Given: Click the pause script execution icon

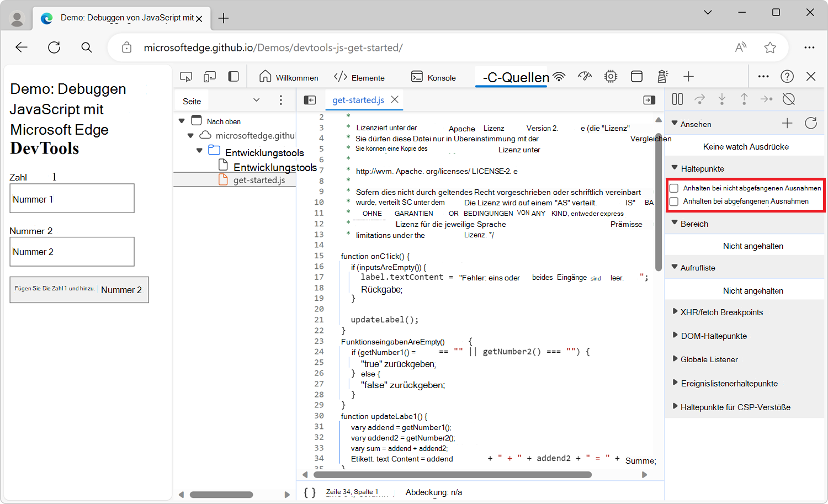Looking at the screenshot, I should pyautogui.click(x=677, y=99).
